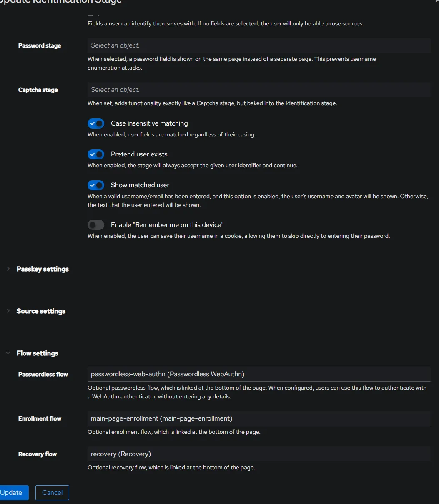The width and height of the screenshot is (439, 504).
Task: Expand the Passkey settings section heading
Action: [x=43, y=269]
